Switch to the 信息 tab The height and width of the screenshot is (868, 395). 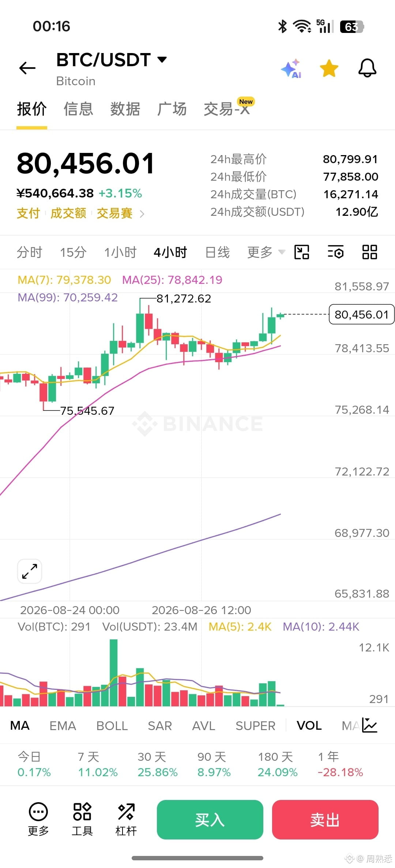click(x=78, y=109)
